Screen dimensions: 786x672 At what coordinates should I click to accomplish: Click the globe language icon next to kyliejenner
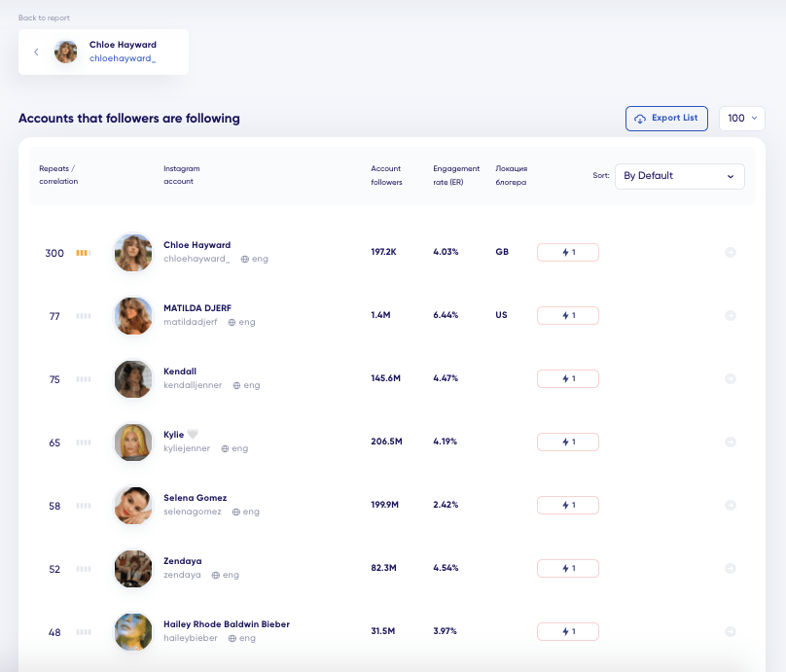coord(225,448)
